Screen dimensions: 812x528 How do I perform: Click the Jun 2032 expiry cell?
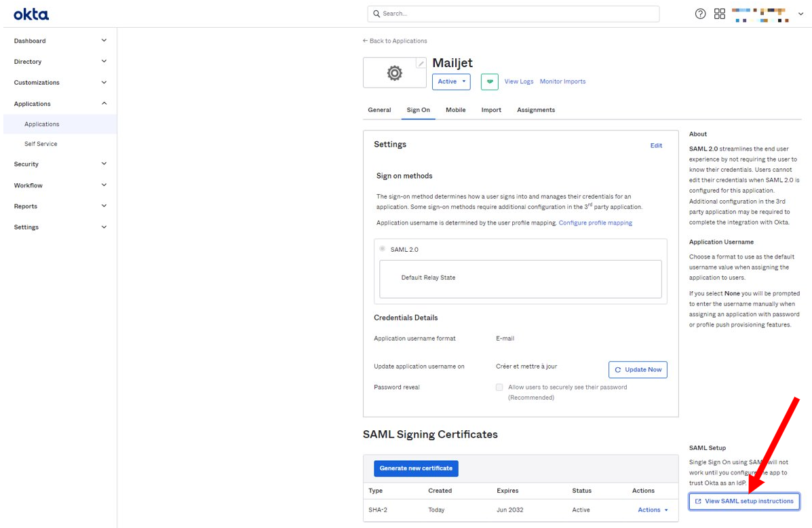[509, 510]
